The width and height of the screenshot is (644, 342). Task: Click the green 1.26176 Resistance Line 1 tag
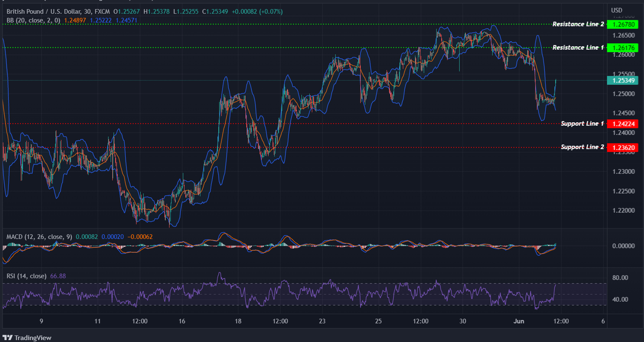pyautogui.click(x=622, y=47)
